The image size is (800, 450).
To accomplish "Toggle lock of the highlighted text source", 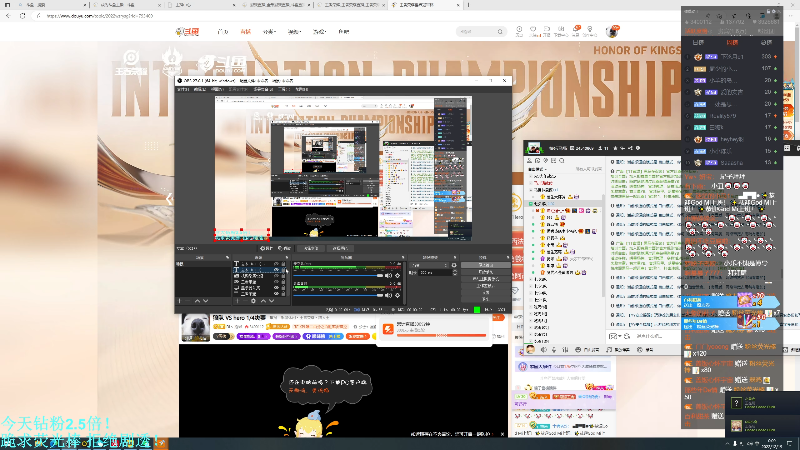I will pyautogui.click(x=283, y=270).
